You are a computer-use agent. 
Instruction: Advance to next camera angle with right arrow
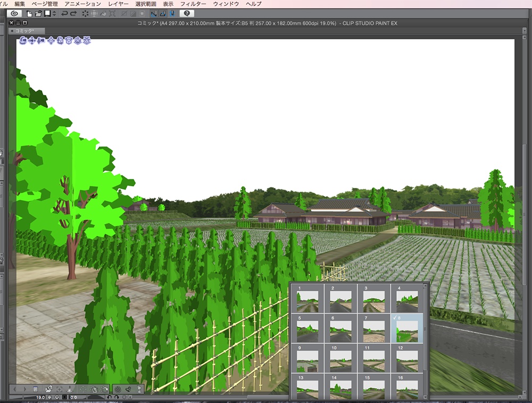[25, 389]
